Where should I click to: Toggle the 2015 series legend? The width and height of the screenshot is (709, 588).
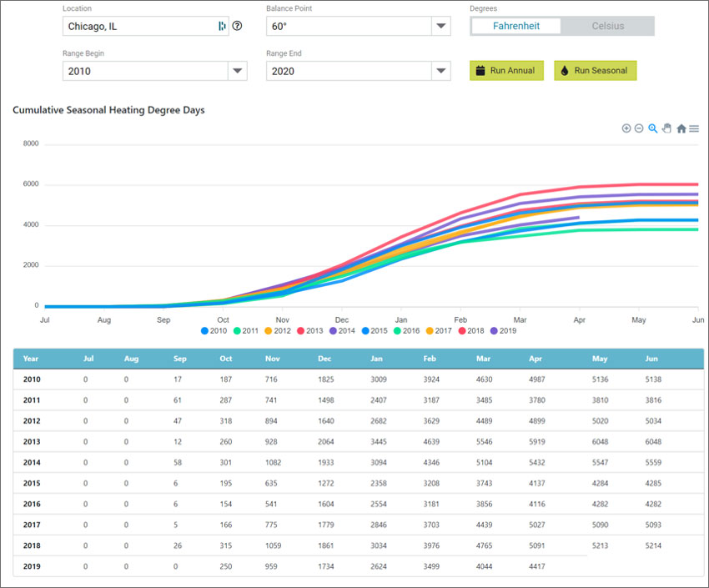(375, 331)
